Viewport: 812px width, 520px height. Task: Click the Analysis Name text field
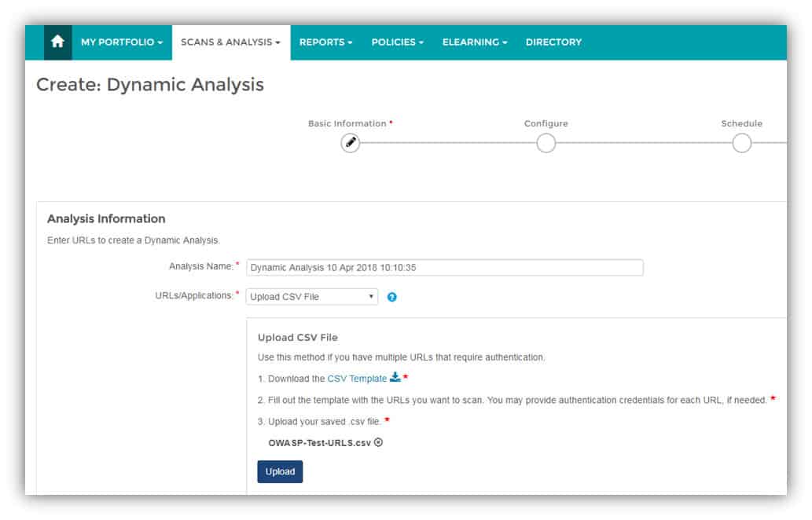[x=445, y=268]
